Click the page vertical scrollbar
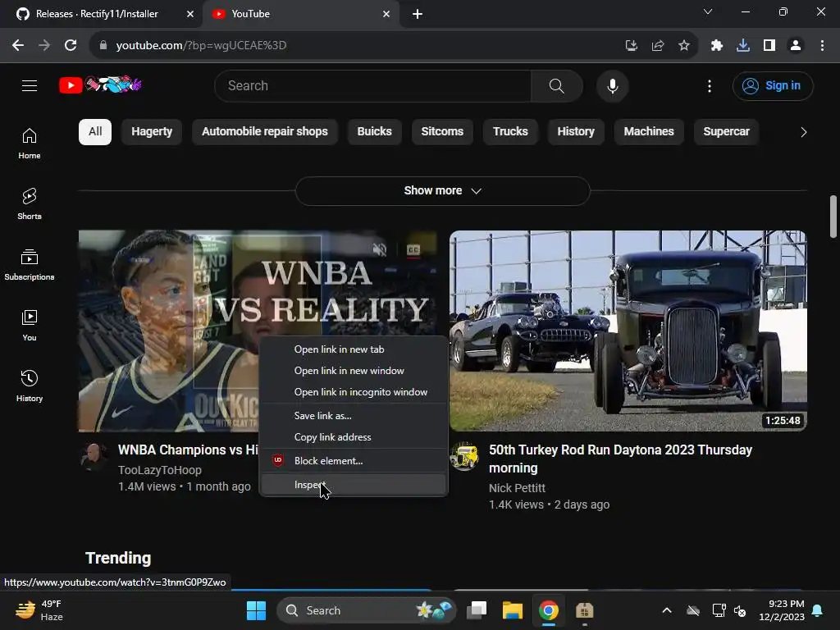 click(833, 217)
